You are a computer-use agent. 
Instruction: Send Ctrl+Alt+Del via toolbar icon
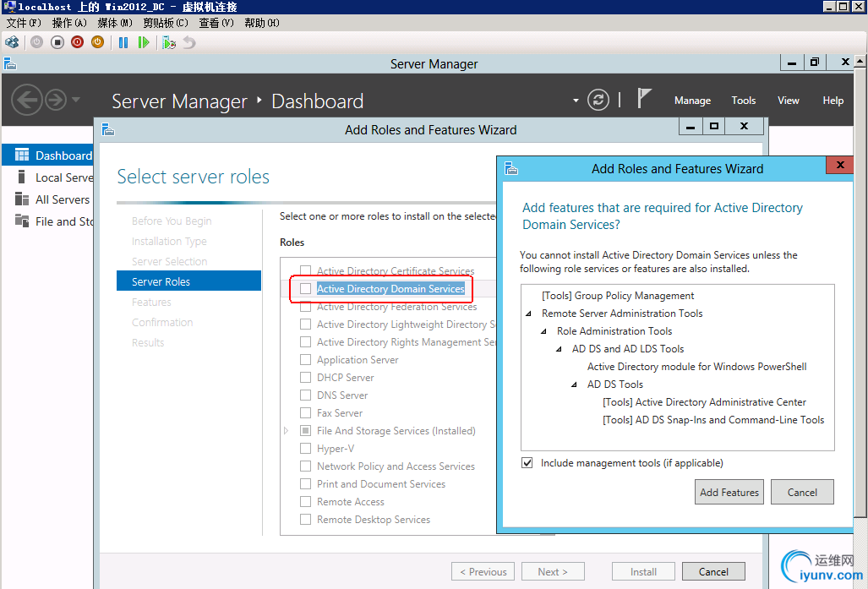(12, 42)
